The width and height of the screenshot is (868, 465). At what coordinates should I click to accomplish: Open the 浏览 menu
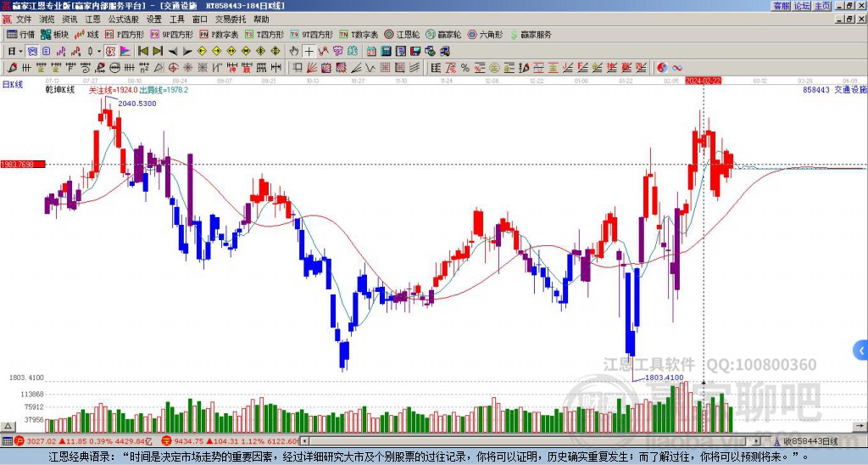point(47,20)
